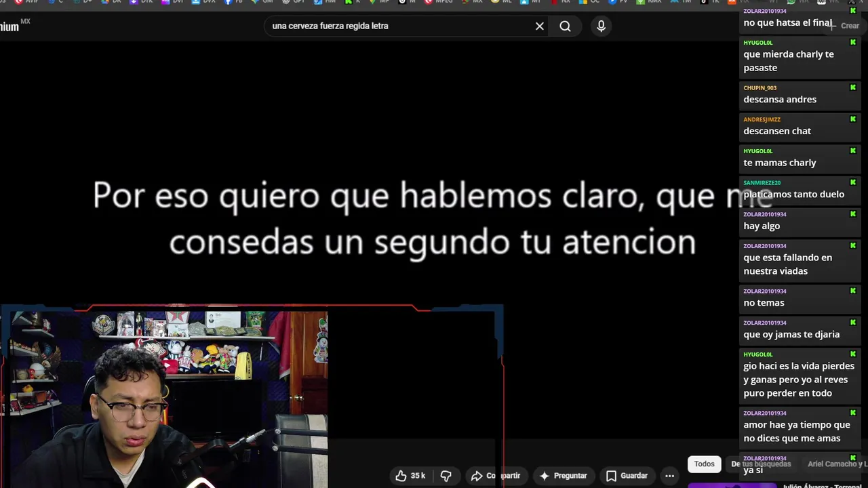The height and width of the screenshot is (488, 868).
Task: Click chat message 'hay algo'
Action: tap(762, 226)
